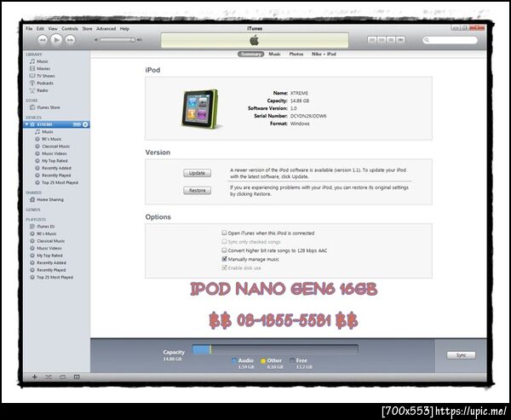Click the Update button
The height and width of the screenshot is (420, 511).
pos(198,173)
